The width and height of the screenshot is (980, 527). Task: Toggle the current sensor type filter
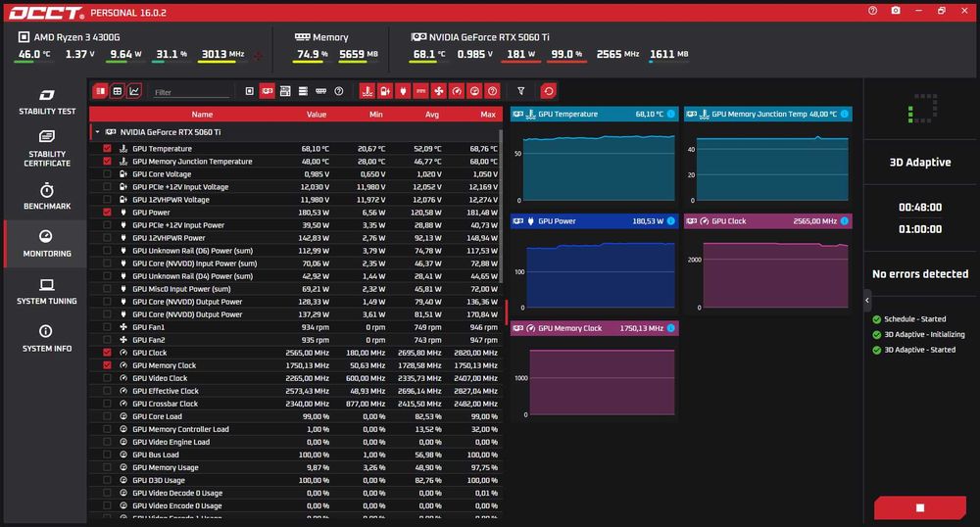(420, 91)
